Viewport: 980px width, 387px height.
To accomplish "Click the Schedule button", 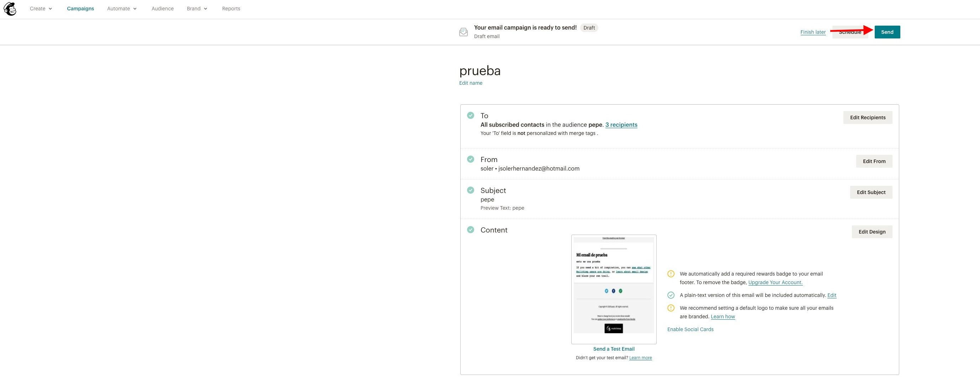I will 850,32.
